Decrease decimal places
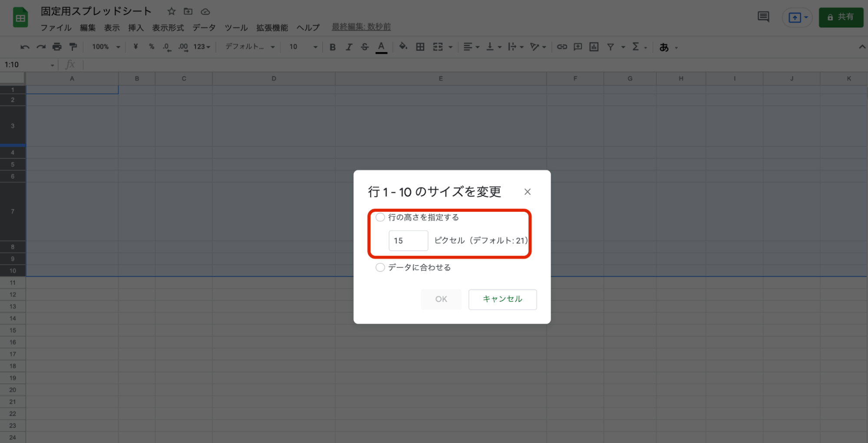 click(167, 47)
